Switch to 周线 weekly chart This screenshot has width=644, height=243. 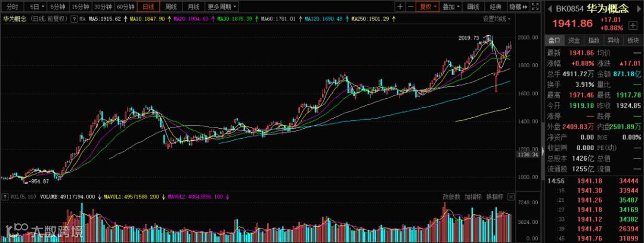[x=171, y=7]
